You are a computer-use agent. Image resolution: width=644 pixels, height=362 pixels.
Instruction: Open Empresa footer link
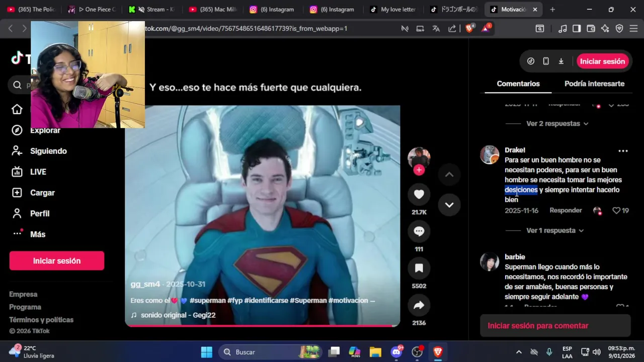[23, 294]
